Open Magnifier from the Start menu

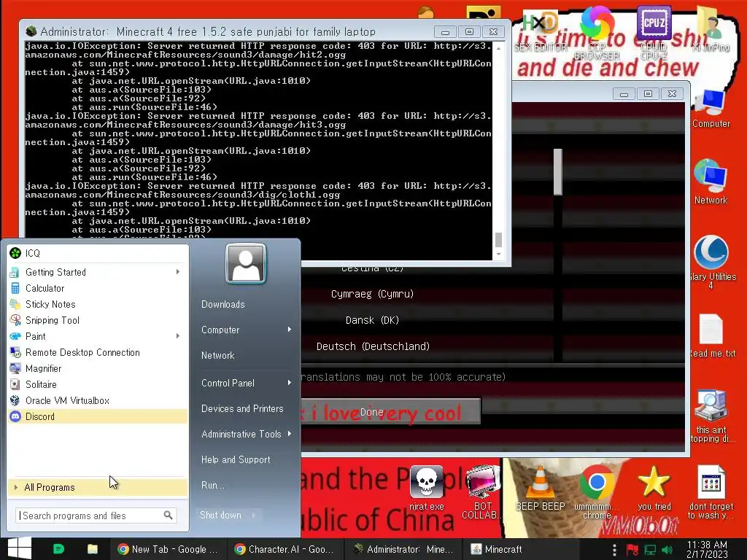(97, 368)
